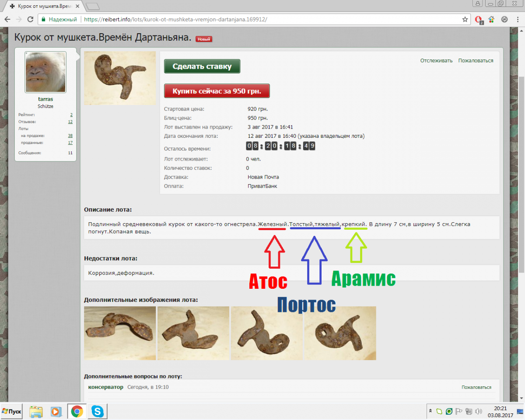Viewport: 525px width, 420px height.
Task: Click the seller avatar image
Action: point(45,72)
